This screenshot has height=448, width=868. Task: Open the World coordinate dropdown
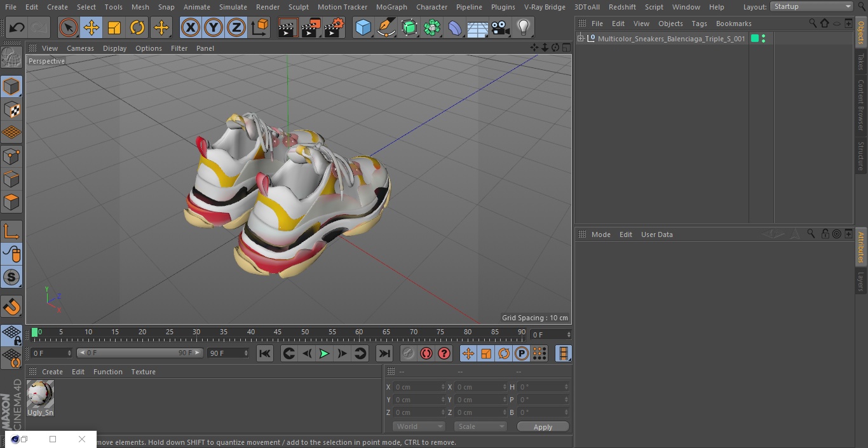[x=419, y=426]
